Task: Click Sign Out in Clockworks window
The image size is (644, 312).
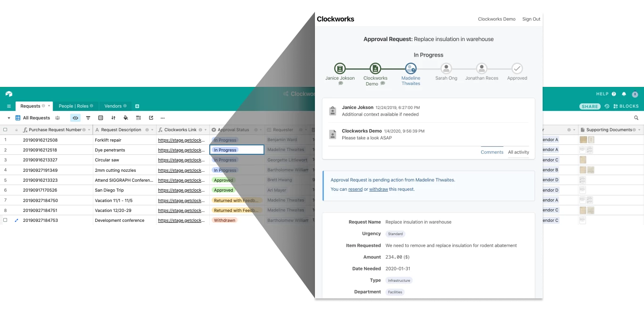Action: coord(531,19)
